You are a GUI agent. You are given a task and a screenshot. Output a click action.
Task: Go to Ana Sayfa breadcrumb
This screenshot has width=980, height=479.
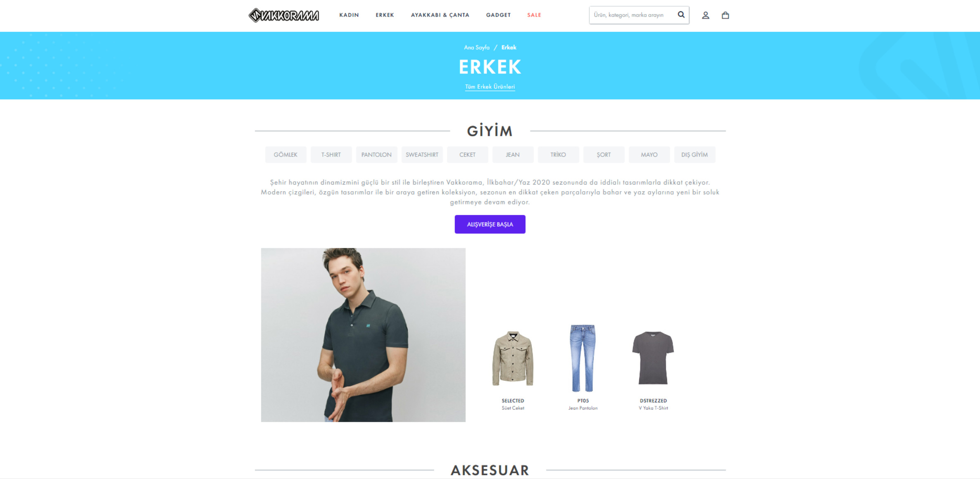click(476, 47)
